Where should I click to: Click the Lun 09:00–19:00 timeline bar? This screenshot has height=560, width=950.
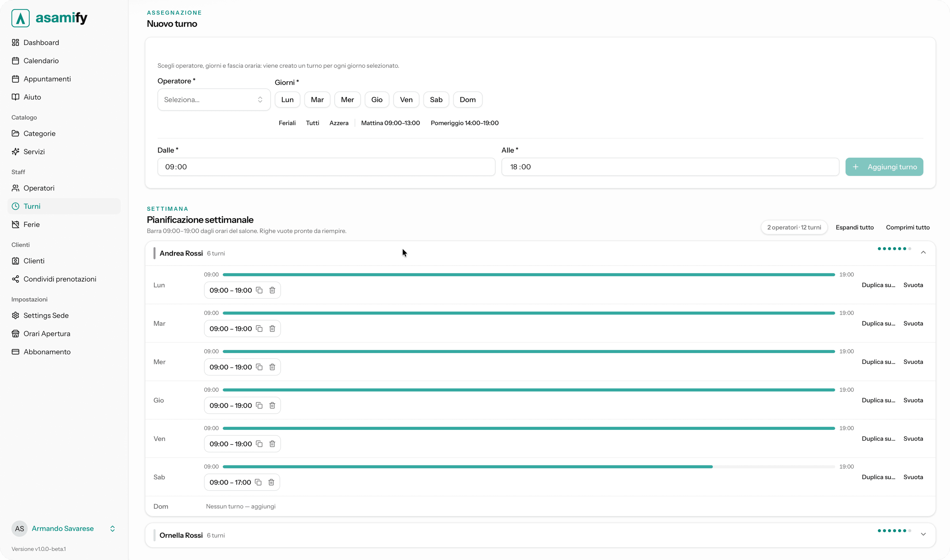[x=528, y=275]
